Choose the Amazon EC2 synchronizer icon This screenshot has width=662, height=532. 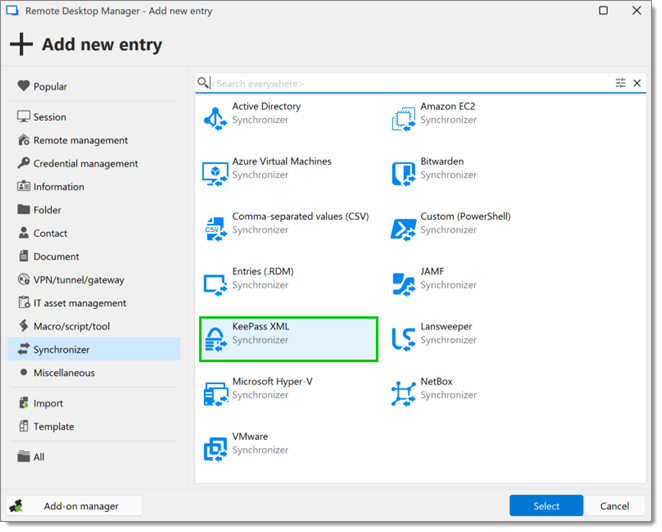tap(404, 119)
